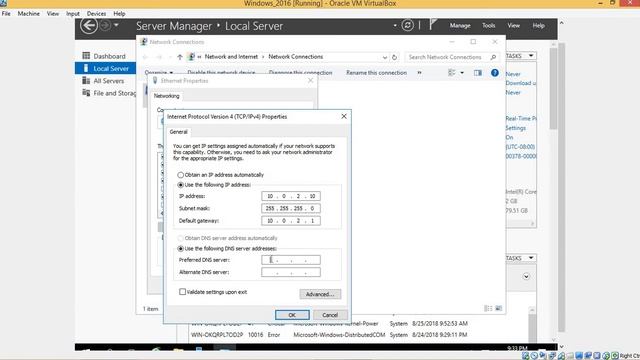Refresh the Network Connections address bar
This screenshot has height=360, width=640.
point(394,57)
